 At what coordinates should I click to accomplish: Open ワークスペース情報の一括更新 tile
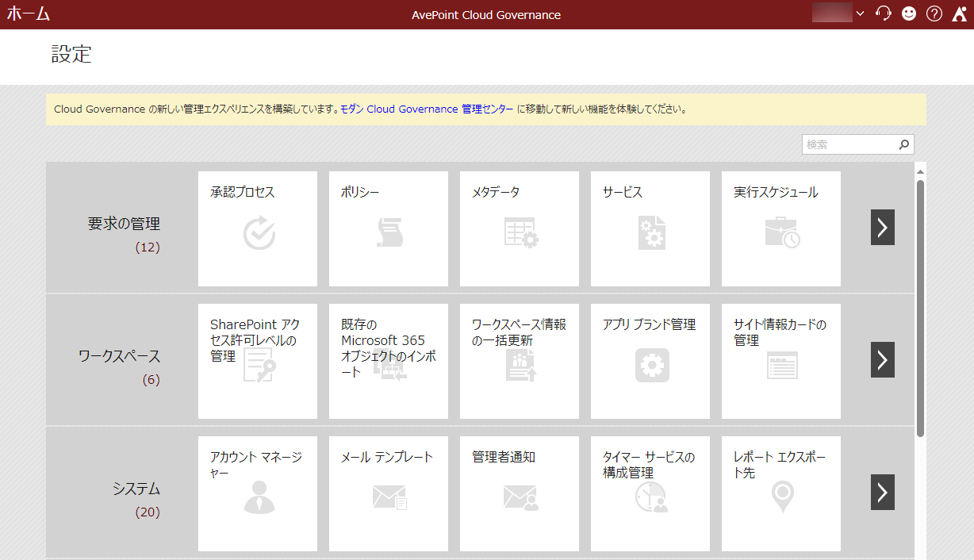[x=520, y=361]
